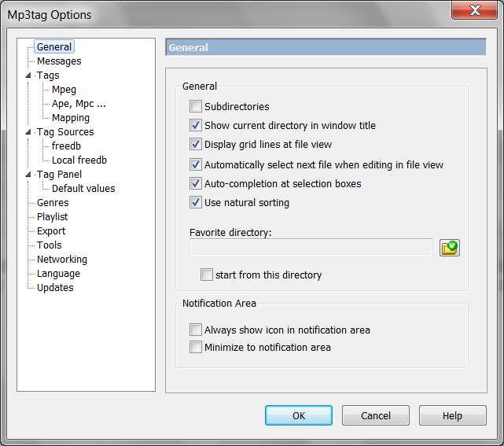Select General in the options tree
This screenshot has width=504, height=446.
54,47
